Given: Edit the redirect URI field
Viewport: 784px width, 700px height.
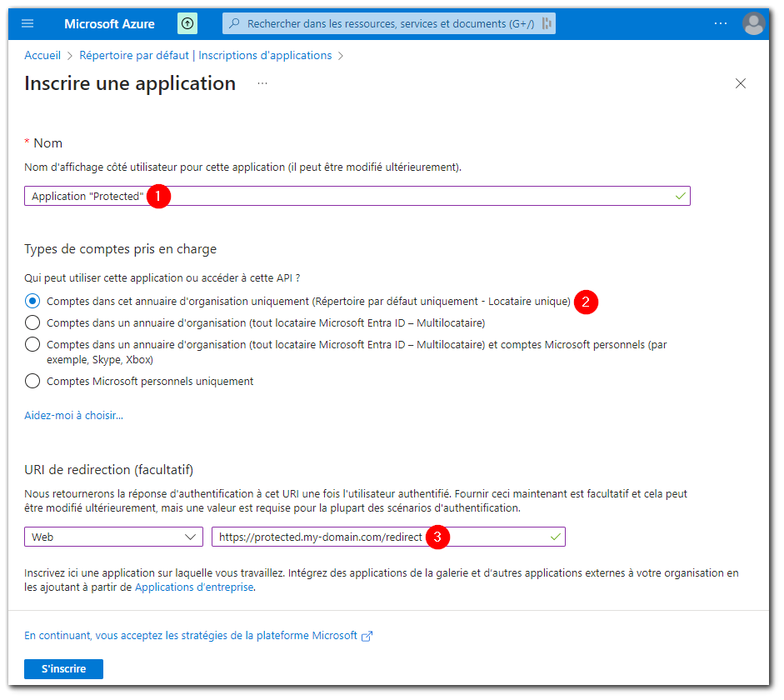Looking at the screenshot, I should (x=388, y=537).
